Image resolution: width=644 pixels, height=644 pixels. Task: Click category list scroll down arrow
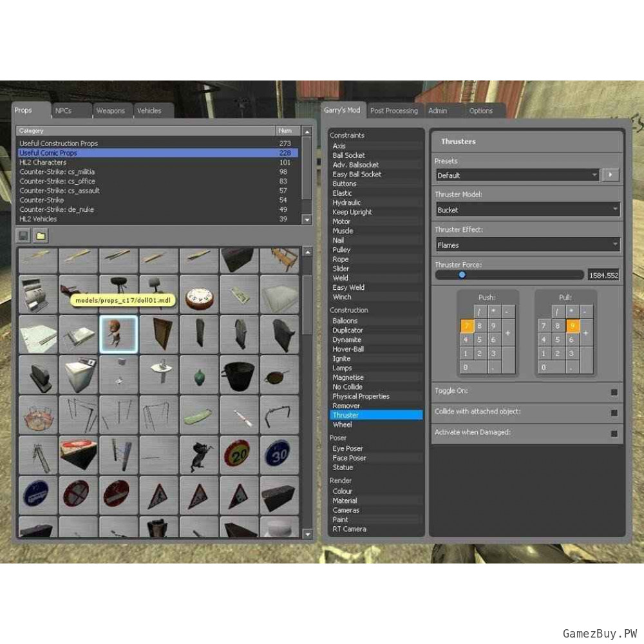click(307, 220)
